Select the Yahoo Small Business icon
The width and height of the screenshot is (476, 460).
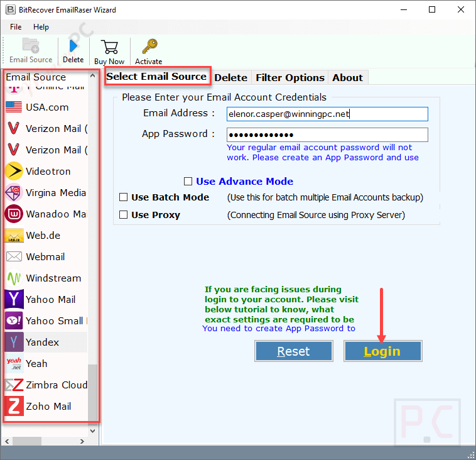pos(14,320)
